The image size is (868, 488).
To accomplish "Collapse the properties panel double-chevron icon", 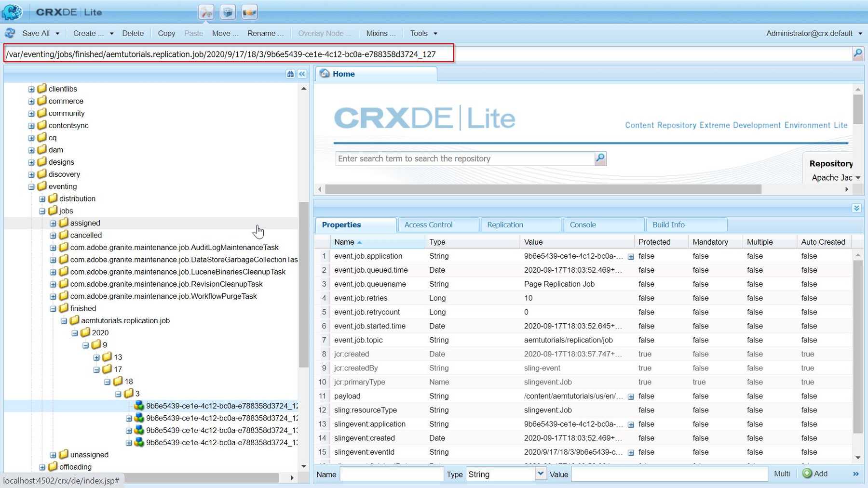I will tap(856, 208).
